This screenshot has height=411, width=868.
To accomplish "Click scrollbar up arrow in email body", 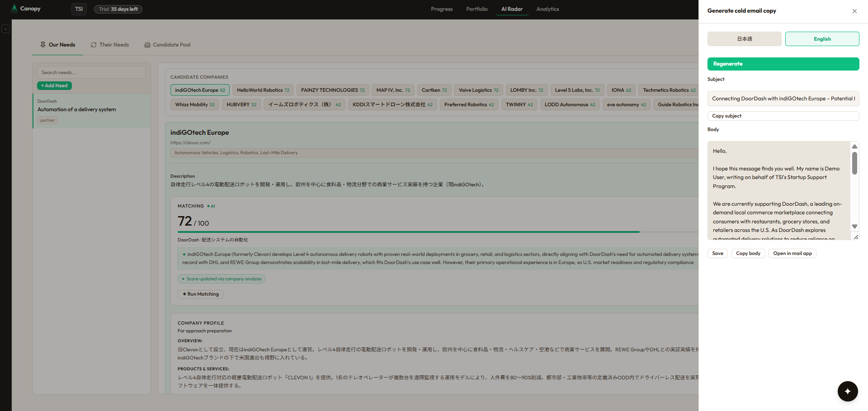I will click(x=854, y=146).
